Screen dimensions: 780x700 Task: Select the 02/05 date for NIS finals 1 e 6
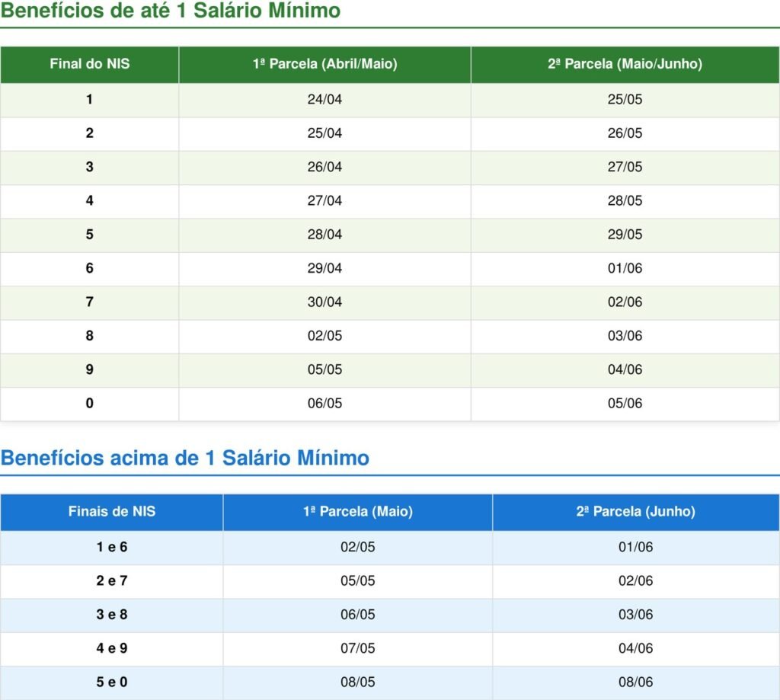356,546
